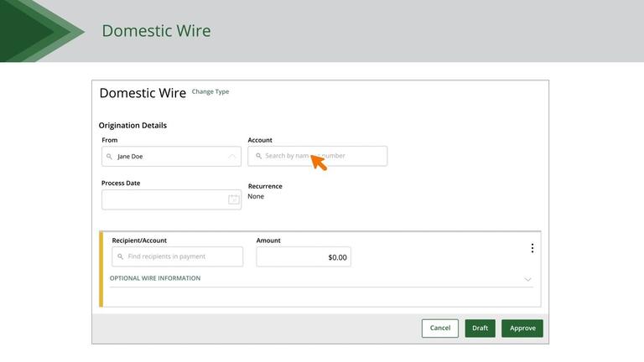This screenshot has width=644, height=362.
Task: Click the Draft button
Action: point(480,328)
